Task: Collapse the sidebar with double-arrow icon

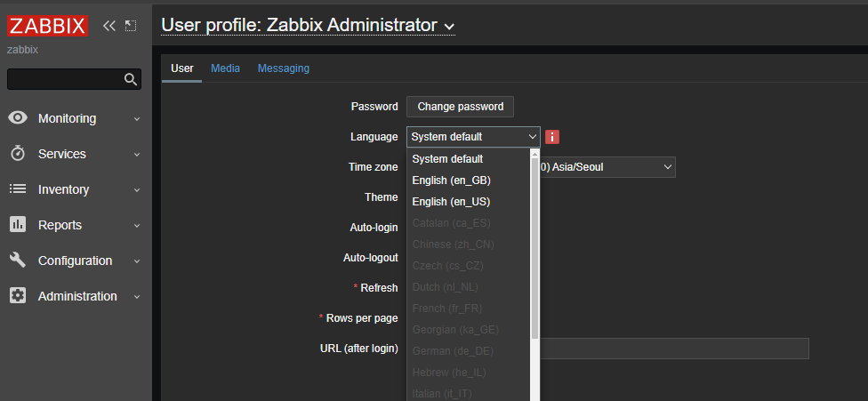Action: (x=109, y=26)
